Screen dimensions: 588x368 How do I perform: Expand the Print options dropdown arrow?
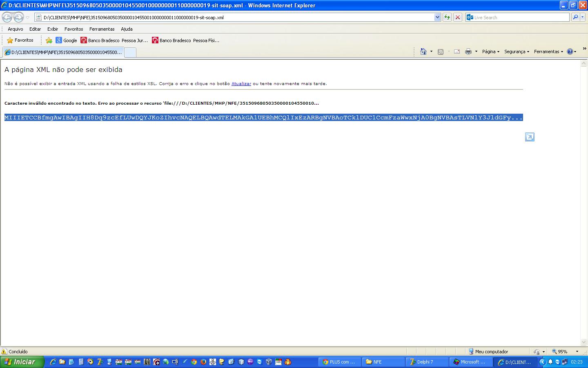[x=476, y=52]
